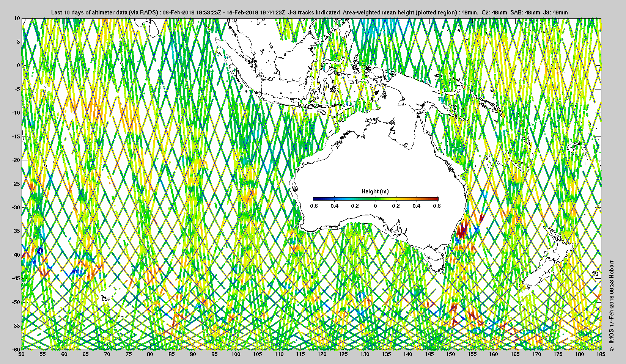626x364 pixels.
Task: Click longitude axis label '185'
Action: (x=601, y=355)
